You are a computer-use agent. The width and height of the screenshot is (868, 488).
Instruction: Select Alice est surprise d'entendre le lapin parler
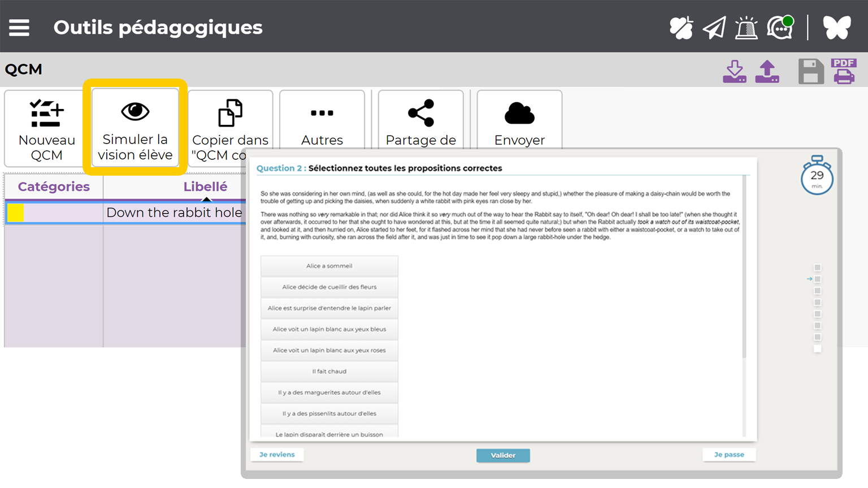pyautogui.click(x=329, y=308)
